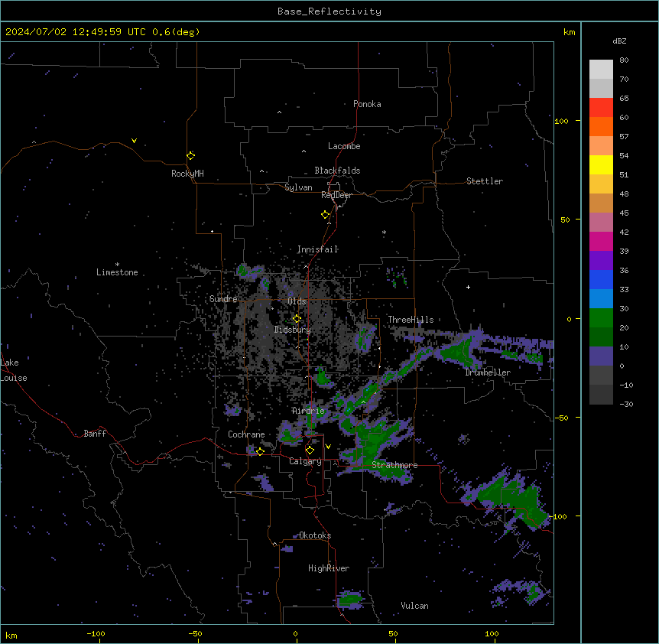Viewport: 659px width, 644px height.
Task: Click the dBZ legend heading
Action: tap(619, 41)
